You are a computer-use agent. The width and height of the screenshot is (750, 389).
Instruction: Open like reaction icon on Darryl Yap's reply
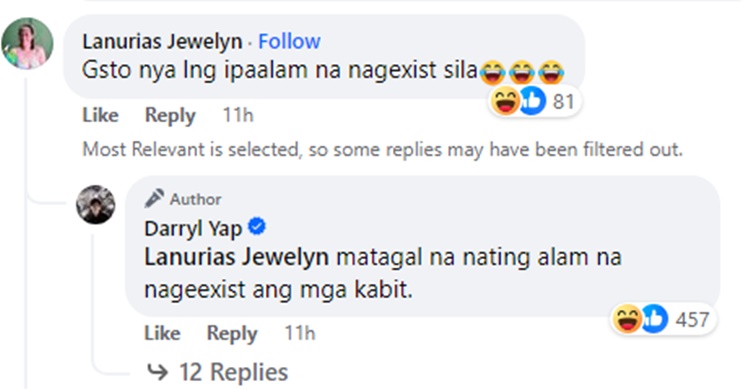click(x=654, y=319)
